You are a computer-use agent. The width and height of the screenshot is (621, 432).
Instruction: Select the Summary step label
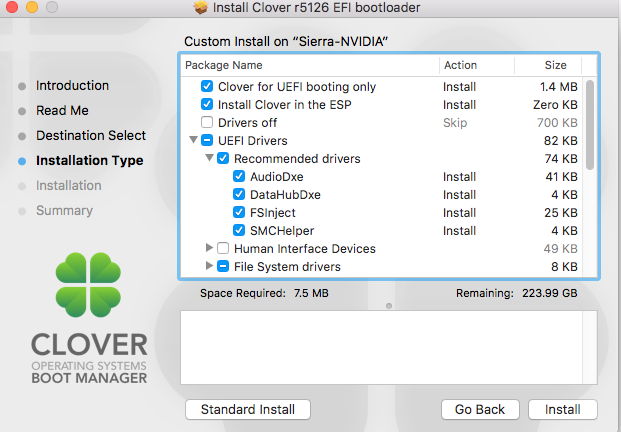(x=64, y=210)
